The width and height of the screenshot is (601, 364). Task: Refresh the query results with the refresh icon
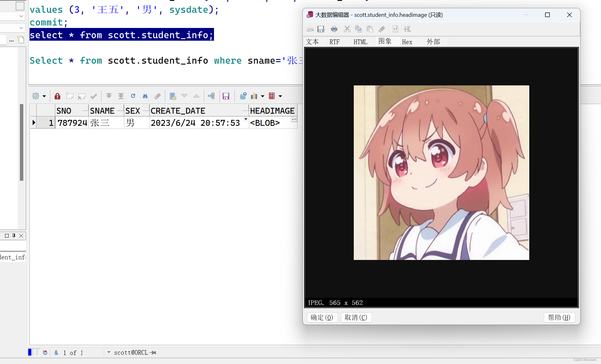[x=133, y=96]
